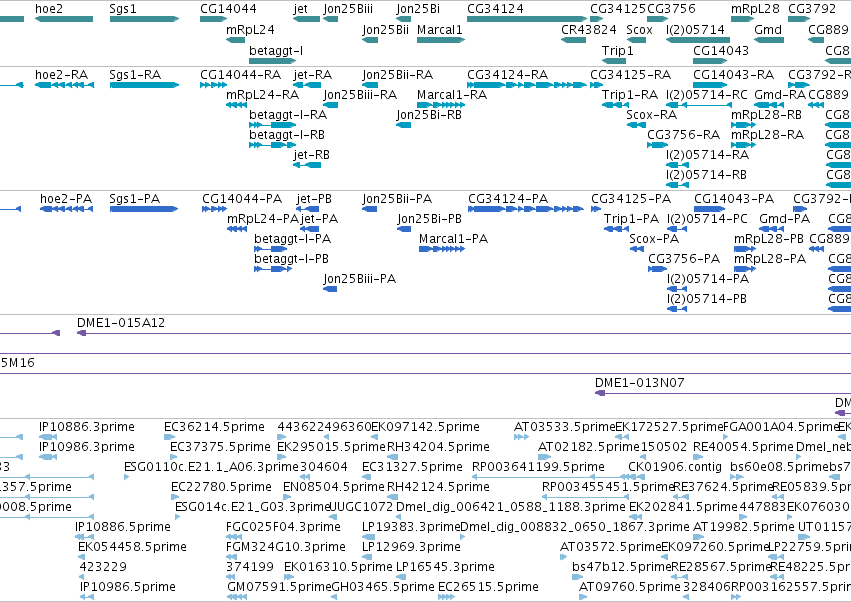Image resolution: width=851 pixels, height=602 pixels.
Task: Select the hoe2 gene feature
Action: point(63,19)
